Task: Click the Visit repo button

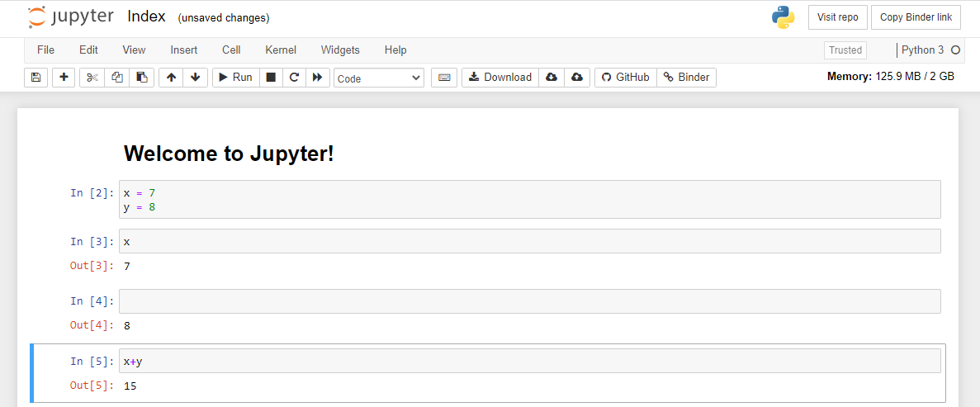Action: 837,17
